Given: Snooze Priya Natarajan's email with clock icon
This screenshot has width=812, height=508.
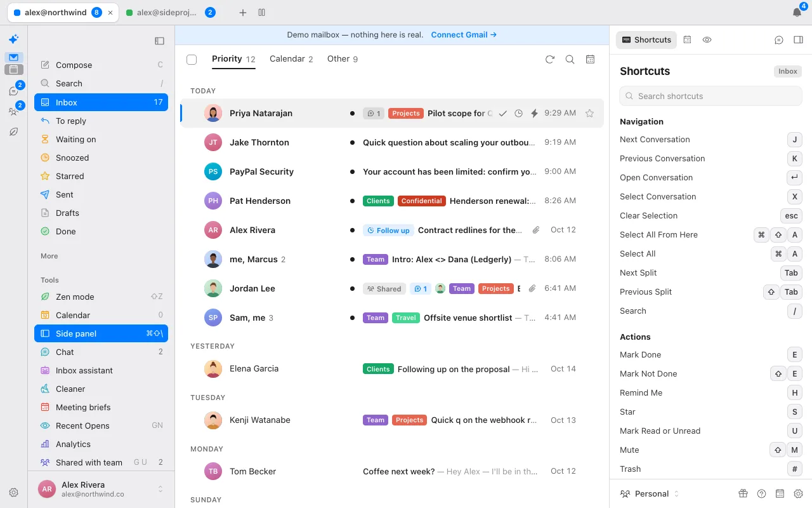Looking at the screenshot, I should point(518,113).
